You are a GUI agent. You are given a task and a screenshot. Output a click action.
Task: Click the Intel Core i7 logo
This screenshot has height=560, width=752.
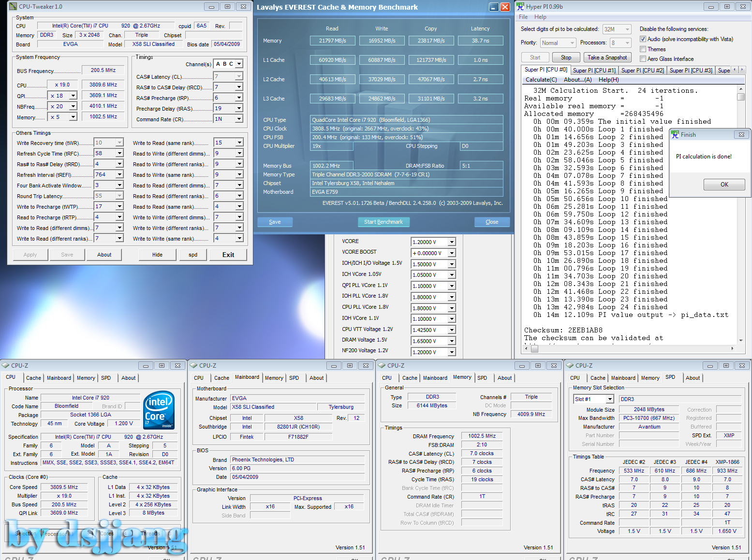pos(159,410)
